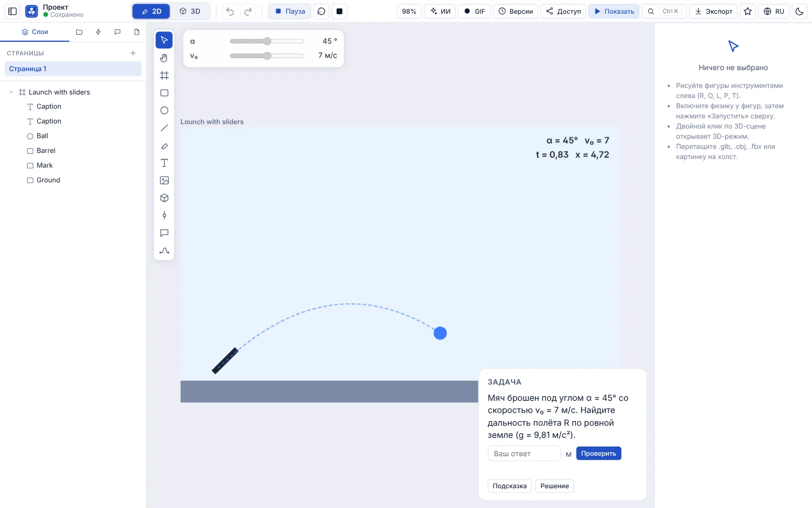This screenshot has height=508, width=812.
Task: Select the pencil draw tool
Action: [164, 146]
